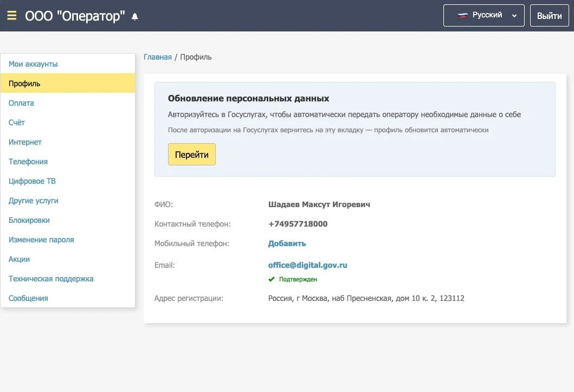574x392 pixels.
Task: Open the hamburger menu icon
Action: click(x=12, y=15)
